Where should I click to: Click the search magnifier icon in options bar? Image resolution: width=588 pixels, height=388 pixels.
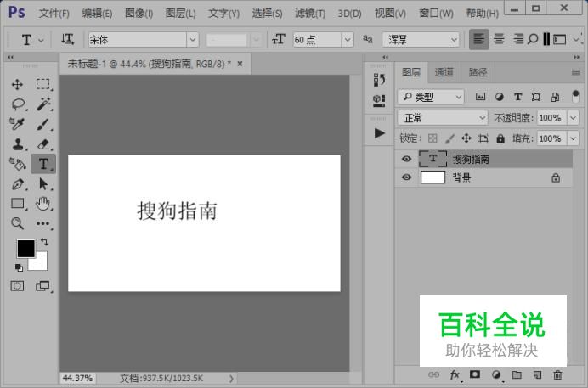click(x=533, y=39)
